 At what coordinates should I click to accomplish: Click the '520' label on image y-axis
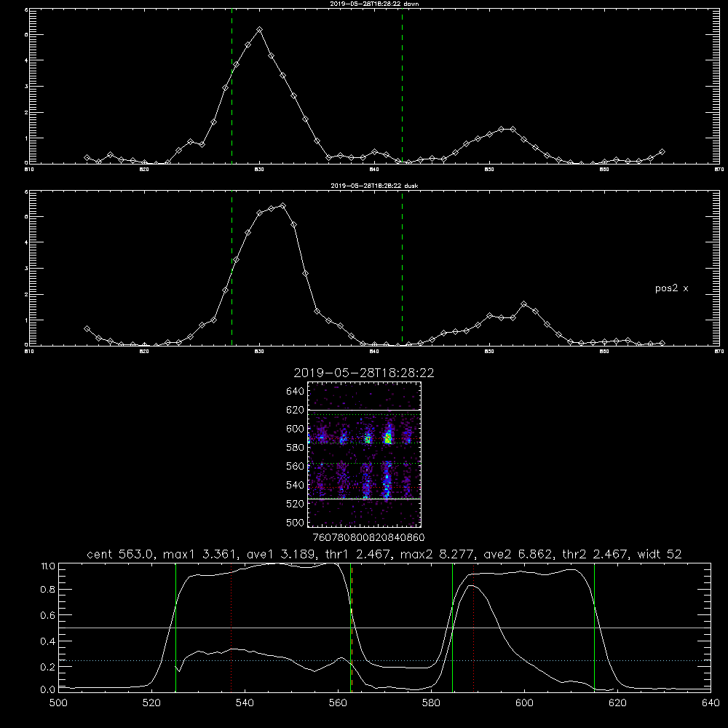[x=296, y=504]
